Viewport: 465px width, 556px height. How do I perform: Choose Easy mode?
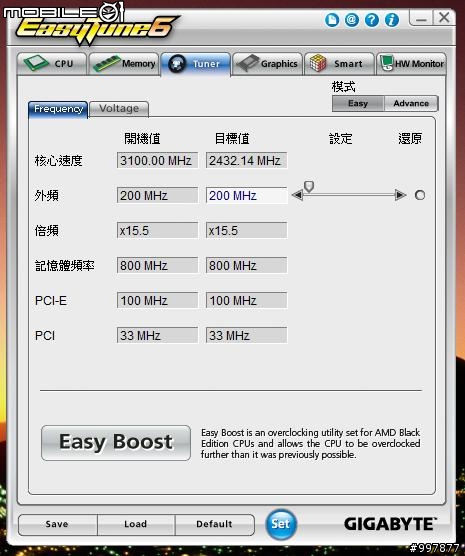(358, 104)
